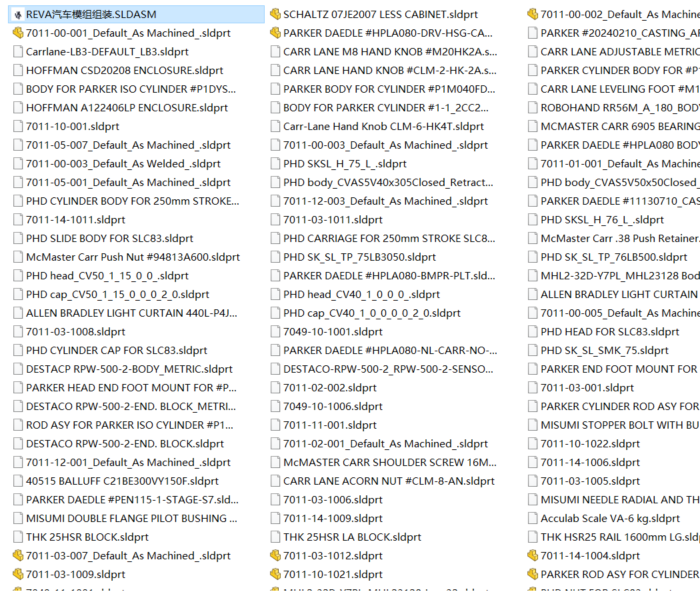This screenshot has height=592, width=700.
Task: Select file name 7011-05-001_Default_As Machined_.sldprt
Action: tap(128, 183)
